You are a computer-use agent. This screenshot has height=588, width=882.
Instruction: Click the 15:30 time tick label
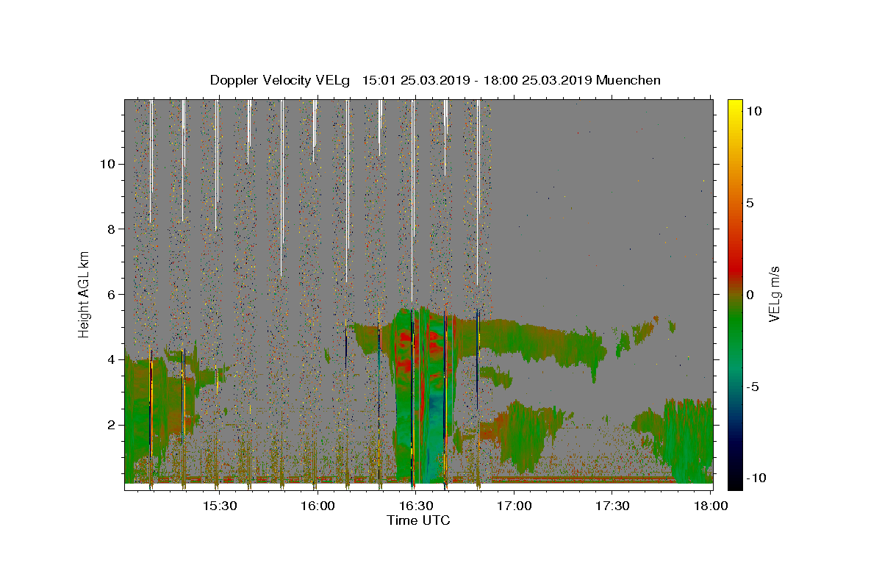click(x=219, y=506)
